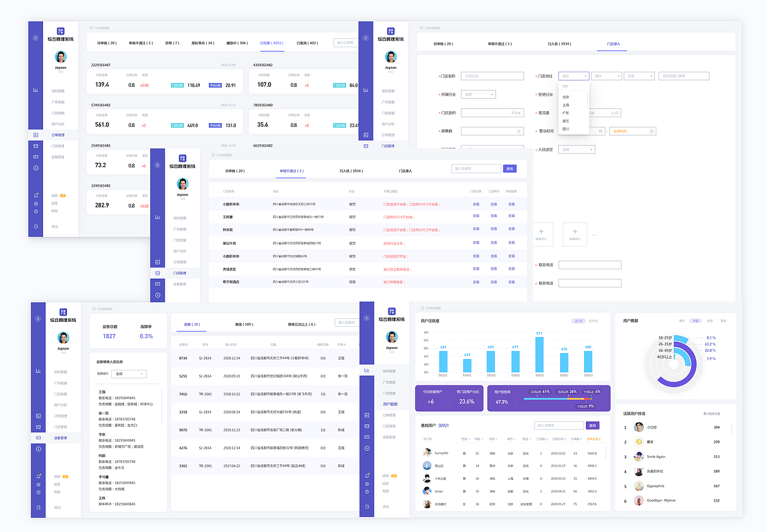Switch user data chart to 性别
This screenshot has width=766, height=532.
click(710, 321)
